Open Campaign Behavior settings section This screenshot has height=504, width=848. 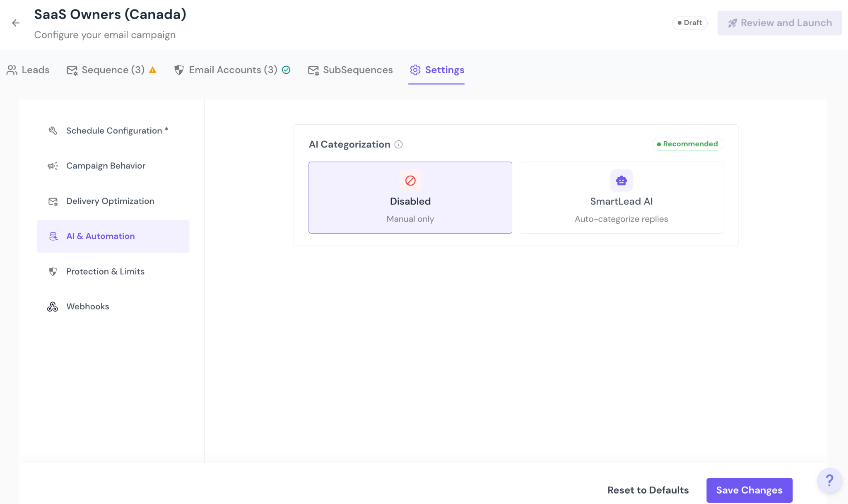[x=106, y=166]
